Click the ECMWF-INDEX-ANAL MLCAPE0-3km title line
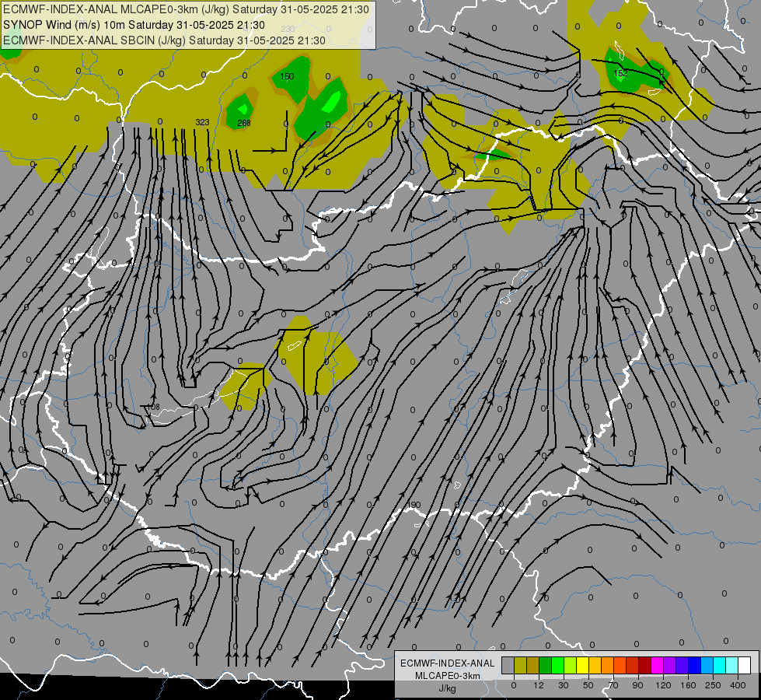The image size is (761, 700). tap(186, 9)
